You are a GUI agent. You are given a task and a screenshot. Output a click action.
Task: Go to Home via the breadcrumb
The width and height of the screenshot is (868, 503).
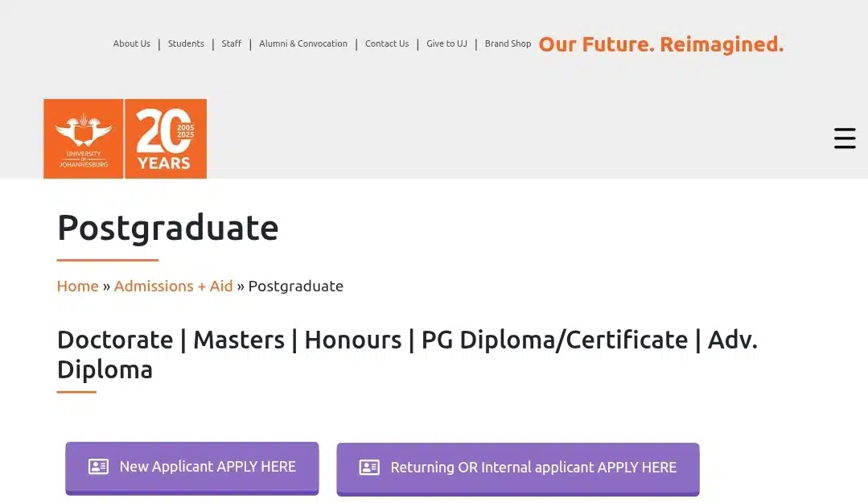coord(77,287)
